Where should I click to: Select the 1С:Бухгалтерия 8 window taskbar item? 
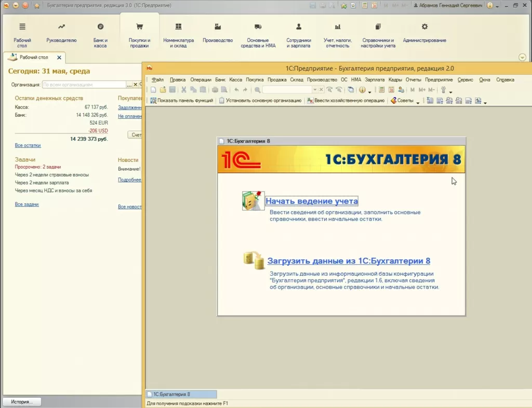(181, 394)
